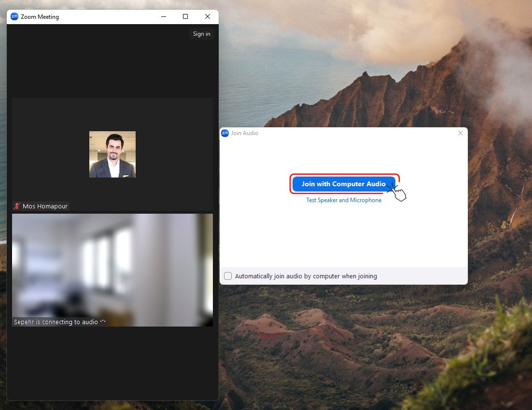Image resolution: width=532 pixels, height=410 pixels.
Task: Minimize the Zoom Meeting window
Action: pyautogui.click(x=163, y=16)
